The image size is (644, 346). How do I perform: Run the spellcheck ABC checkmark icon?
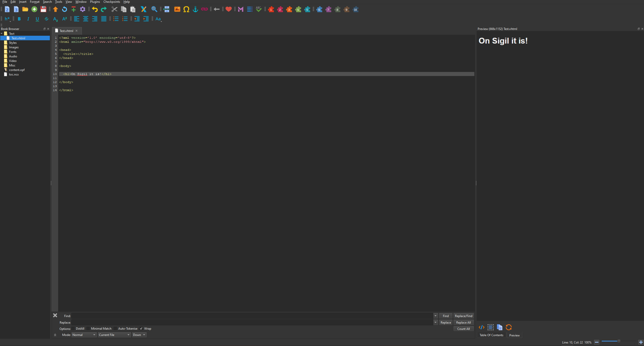(x=258, y=10)
